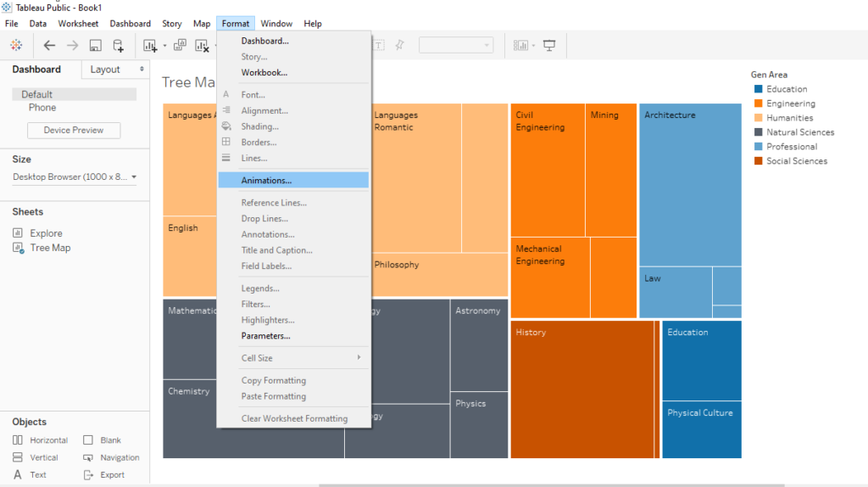The width and height of the screenshot is (868, 487).
Task: Click the Tree Map sheet name
Action: (x=50, y=248)
